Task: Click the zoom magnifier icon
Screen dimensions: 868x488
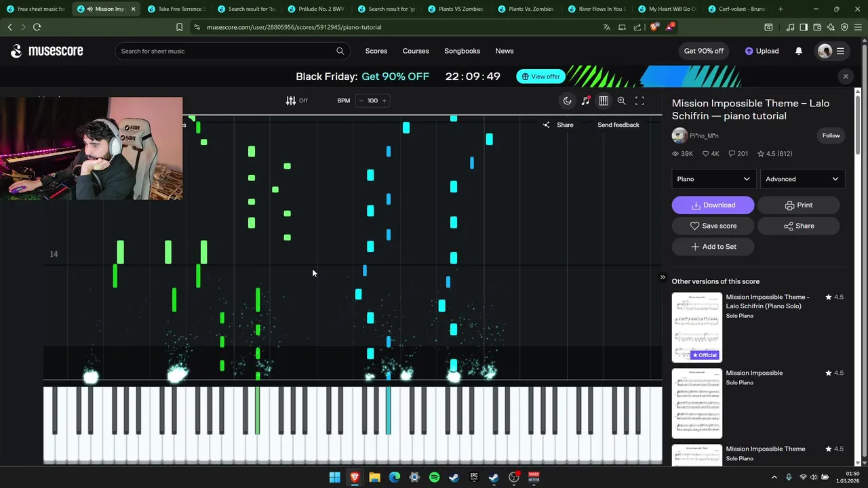Action: [621, 100]
